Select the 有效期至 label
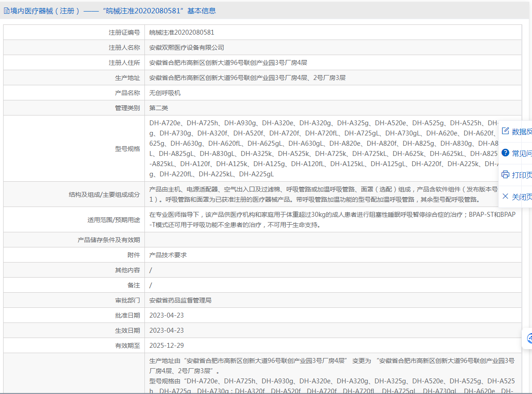Screen dimensions: 532x394 [x=127, y=346]
